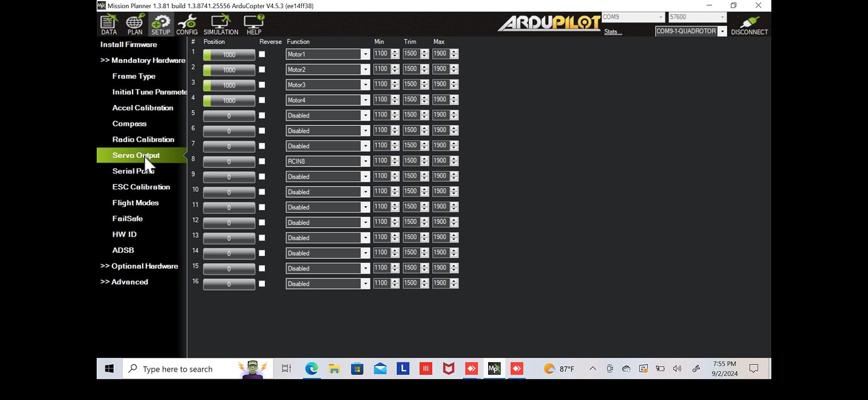Click the Trim value field for Motor2

click(412, 69)
